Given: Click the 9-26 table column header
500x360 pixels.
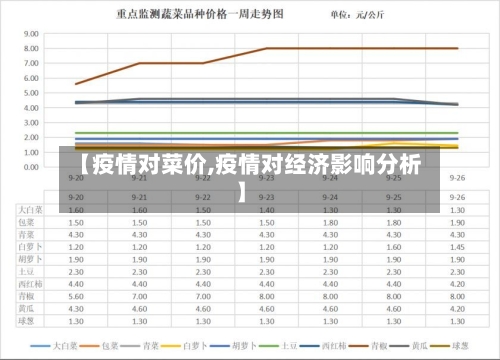Looking at the screenshot, I should pos(457,197).
